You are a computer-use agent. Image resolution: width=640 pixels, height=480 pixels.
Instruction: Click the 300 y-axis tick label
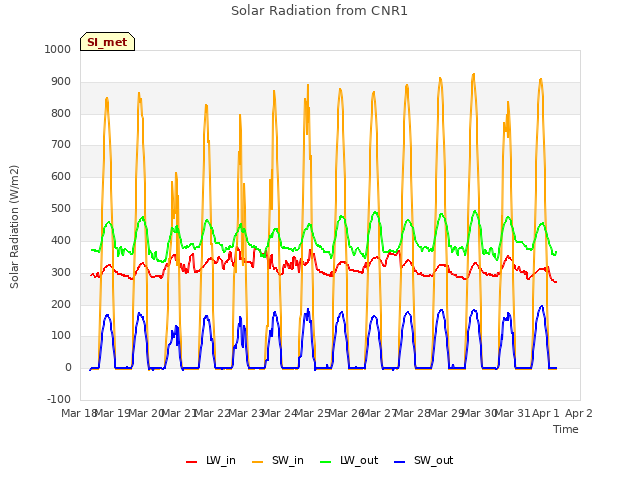click(61, 272)
